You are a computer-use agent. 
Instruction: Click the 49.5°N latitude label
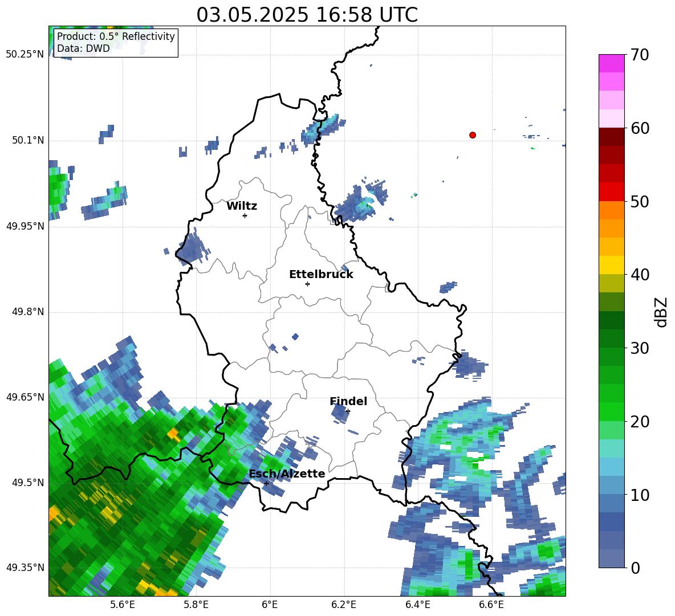28,483
